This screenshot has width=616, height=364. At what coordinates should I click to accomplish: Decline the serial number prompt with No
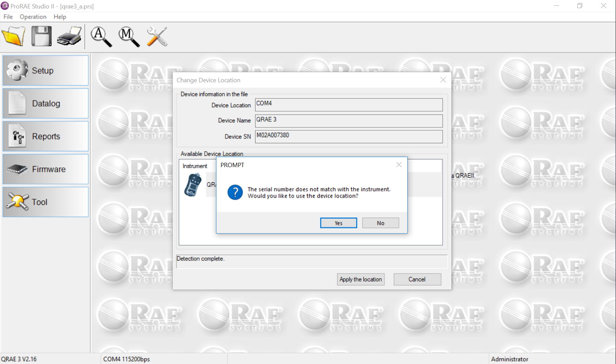pos(381,223)
